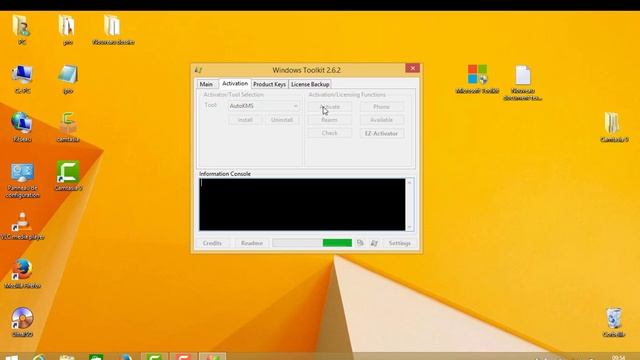Viewport: 640px width, 360px height.
Task: Select the camtasia installer box icon
Action: (68, 127)
